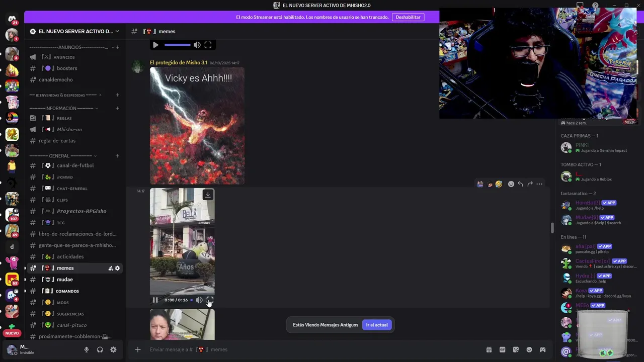Click the pink Fall Guys server icon
The width and height of the screenshot is (644, 362).
coord(12,263)
